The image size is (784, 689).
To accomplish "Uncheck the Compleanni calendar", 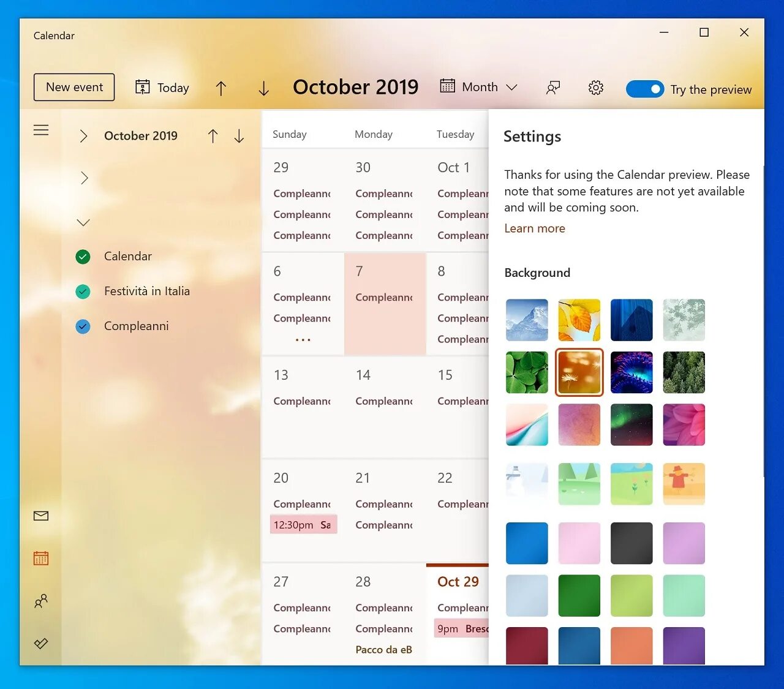I will (83, 326).
